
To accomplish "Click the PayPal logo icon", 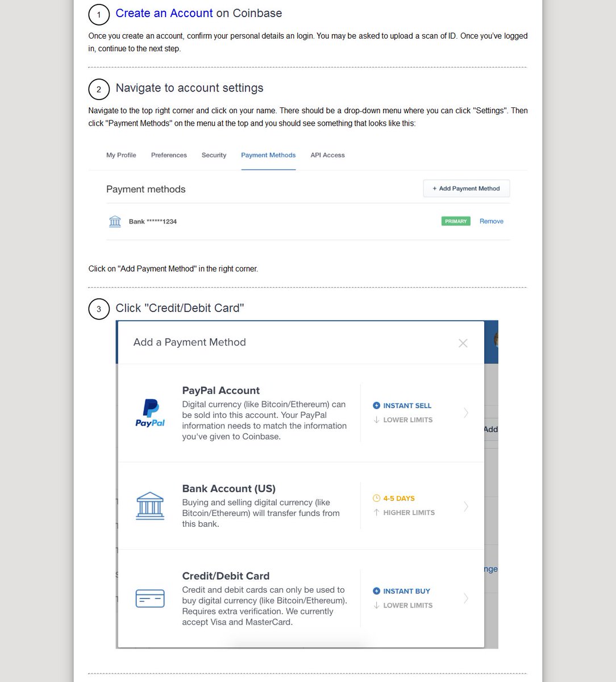I will [150, 413].
